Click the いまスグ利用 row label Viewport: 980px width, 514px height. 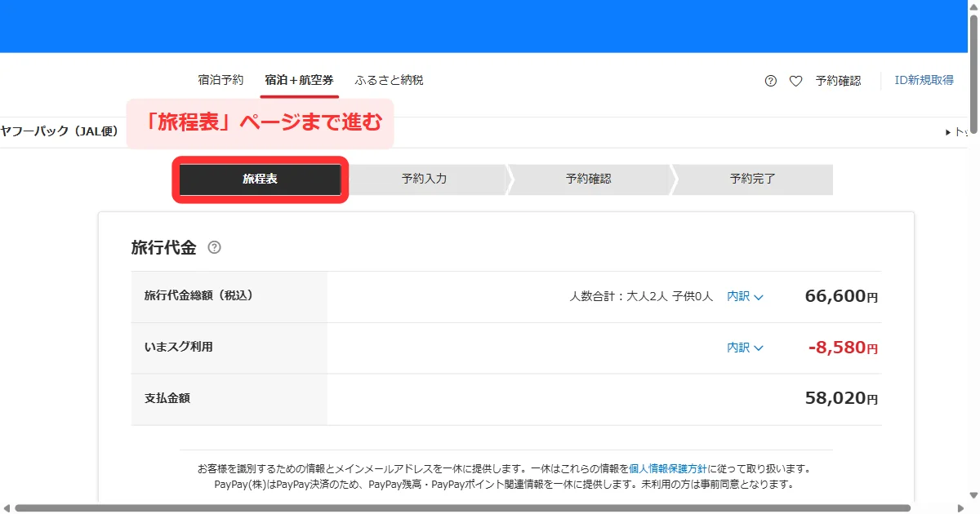178,347
